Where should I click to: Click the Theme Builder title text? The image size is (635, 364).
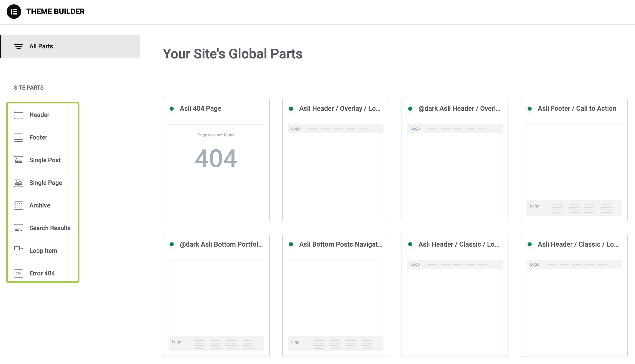pos(55,12)
